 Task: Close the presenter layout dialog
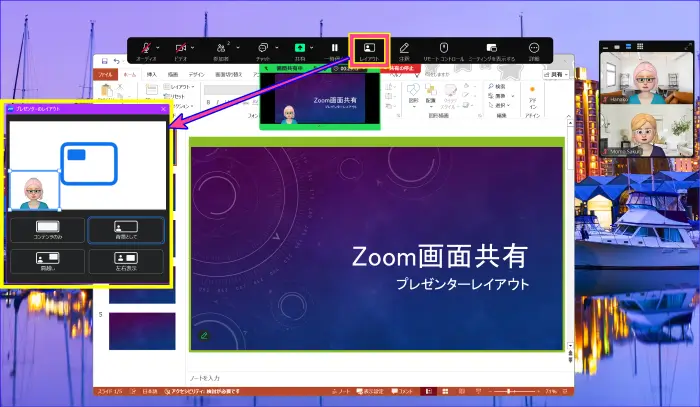tap(163, 109)
